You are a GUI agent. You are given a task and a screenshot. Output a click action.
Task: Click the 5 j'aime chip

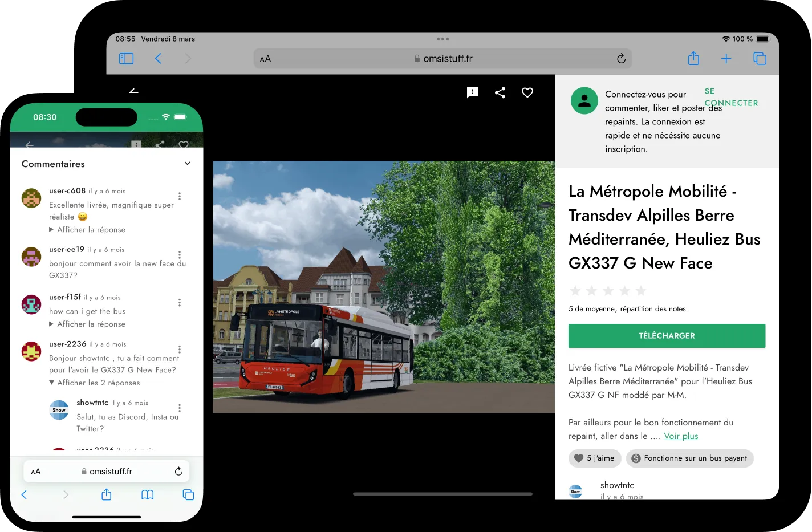pyautogui.click(x=595, y=458)
